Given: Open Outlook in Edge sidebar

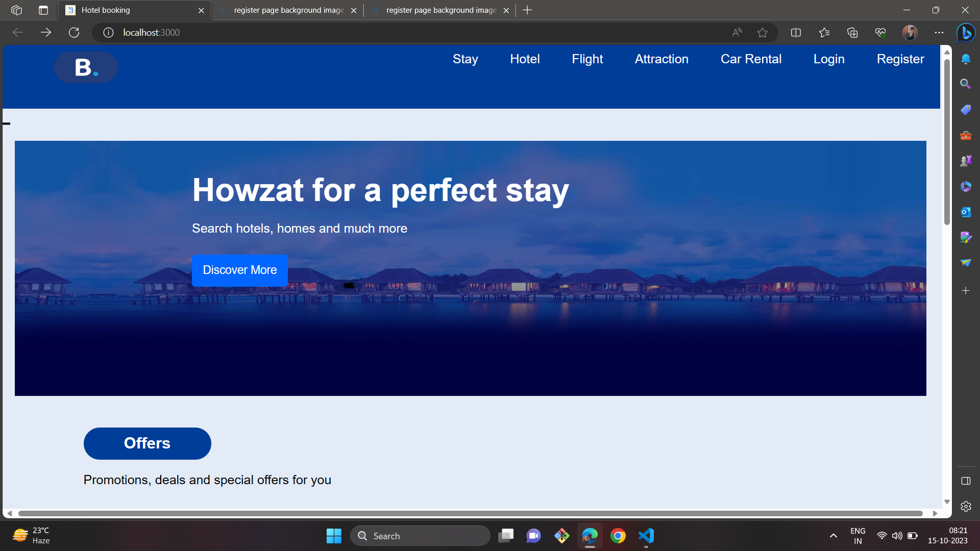Looking at the screenshot, I should [x=965, y=212].
